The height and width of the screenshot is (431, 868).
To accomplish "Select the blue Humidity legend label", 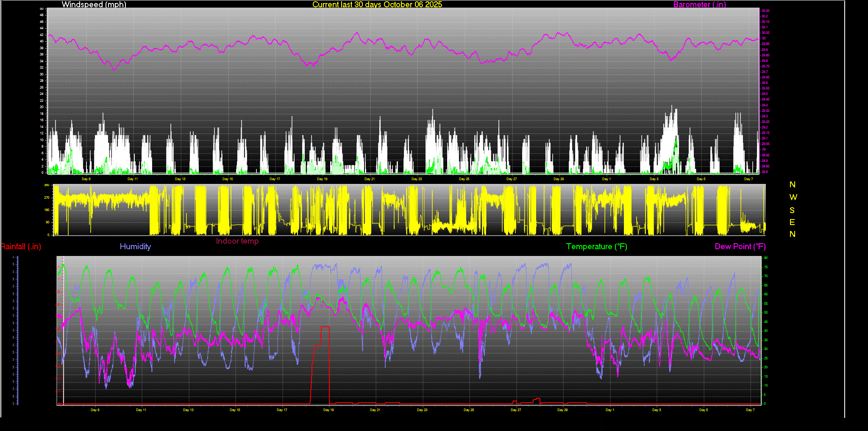I will [135, 247].
